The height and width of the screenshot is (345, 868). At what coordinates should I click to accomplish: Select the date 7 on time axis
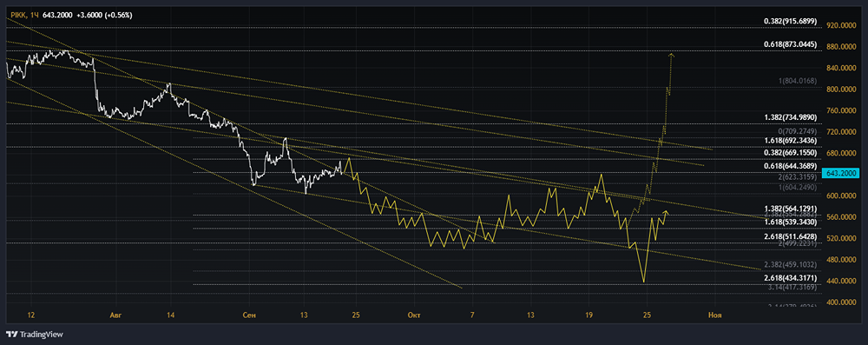472,315
